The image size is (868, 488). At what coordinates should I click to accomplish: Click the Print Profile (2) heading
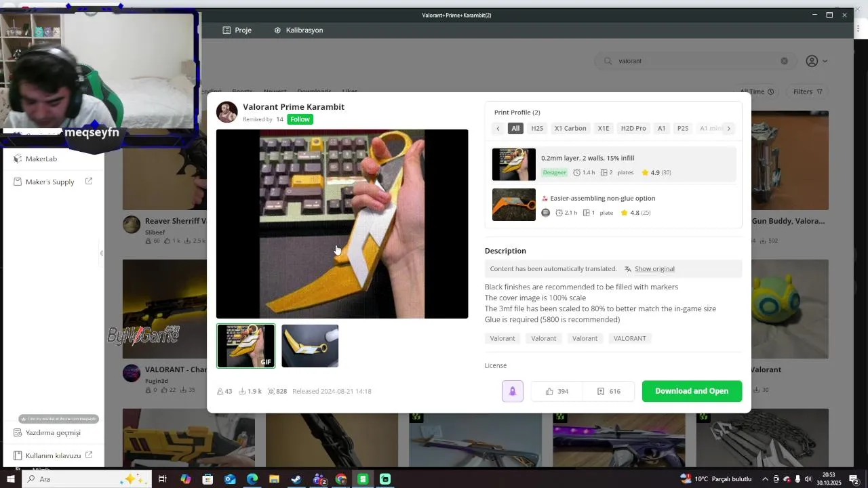tap(517, 113)
